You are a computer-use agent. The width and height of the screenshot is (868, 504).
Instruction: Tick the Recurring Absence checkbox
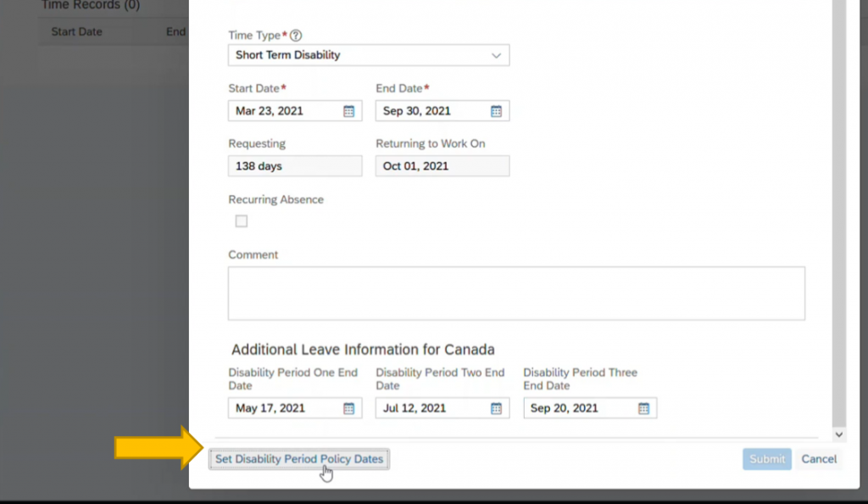tap(242, 221)
